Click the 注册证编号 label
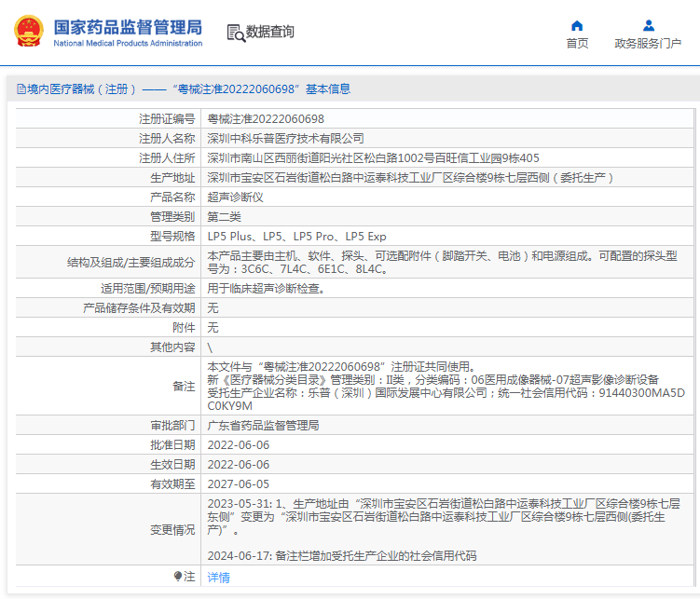The height and width of the screenshot is (599, 700). coord(167,119)
